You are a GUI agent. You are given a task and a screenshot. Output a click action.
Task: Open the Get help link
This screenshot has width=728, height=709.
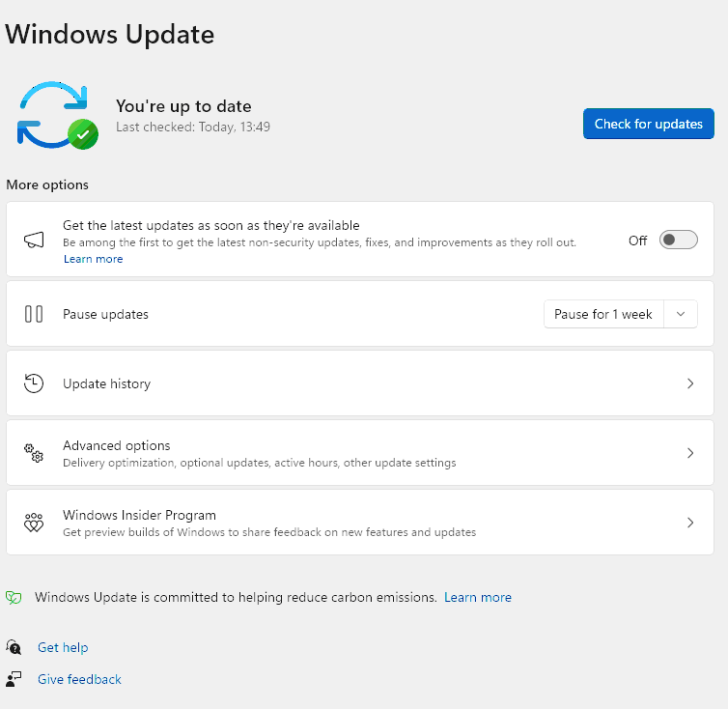(x=63, y=647)
